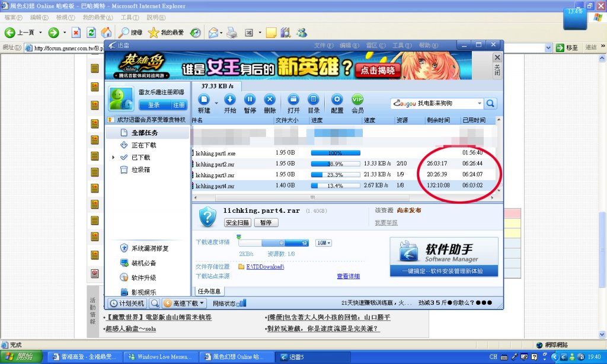The width and height of the screenshot is (607, 364).
Task: Open the 目录 folder icon in Xunlei
Action: click(314, 100)
